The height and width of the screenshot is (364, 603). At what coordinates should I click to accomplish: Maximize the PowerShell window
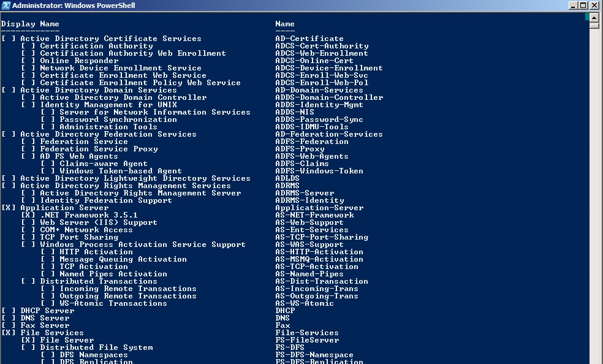click(583, 6)
